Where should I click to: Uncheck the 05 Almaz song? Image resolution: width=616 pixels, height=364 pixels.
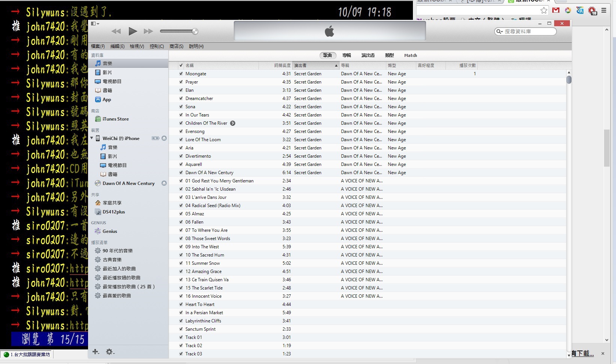point(181,214)
